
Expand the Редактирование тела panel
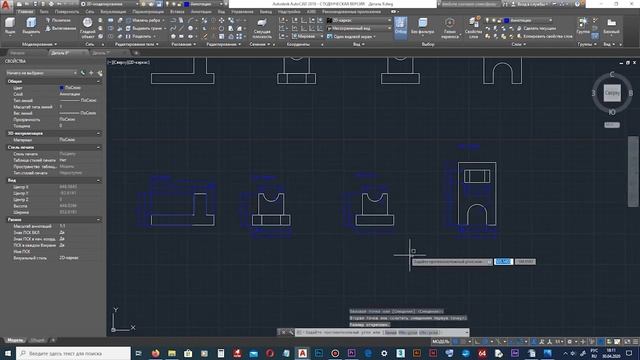click(137, 44)
